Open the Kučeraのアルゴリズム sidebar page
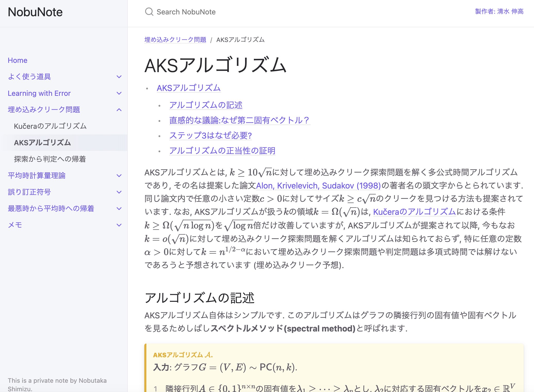Image resolution: width=534 pixels, height=392 pixels. (x=50, y=126)
